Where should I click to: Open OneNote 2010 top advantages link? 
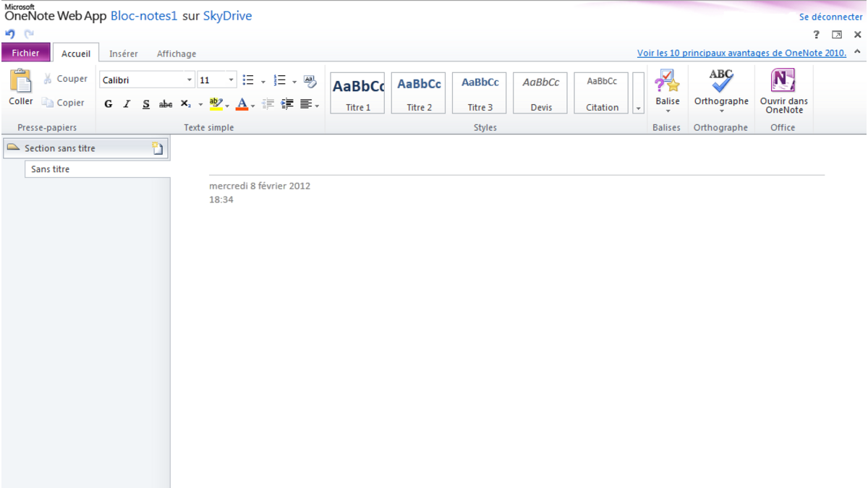click(741, 53)
